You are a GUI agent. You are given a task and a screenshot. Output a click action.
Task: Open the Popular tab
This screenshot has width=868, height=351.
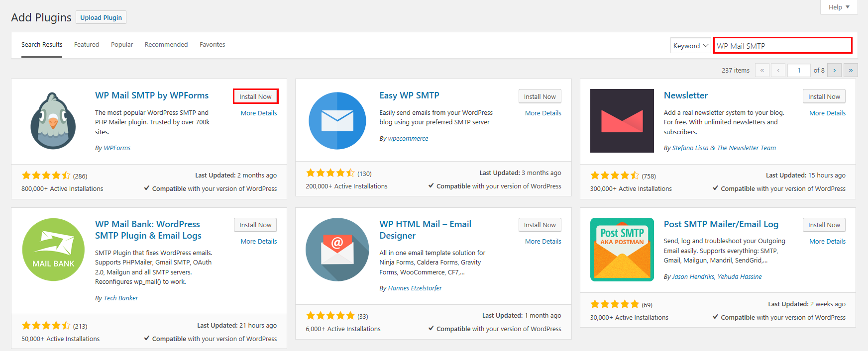pos(122,45)
